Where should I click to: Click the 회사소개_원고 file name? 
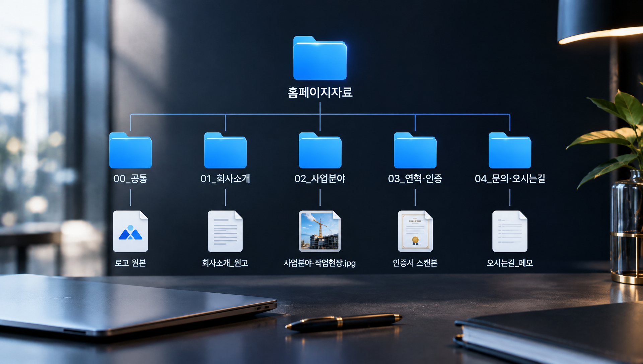[x=225, y=263]
